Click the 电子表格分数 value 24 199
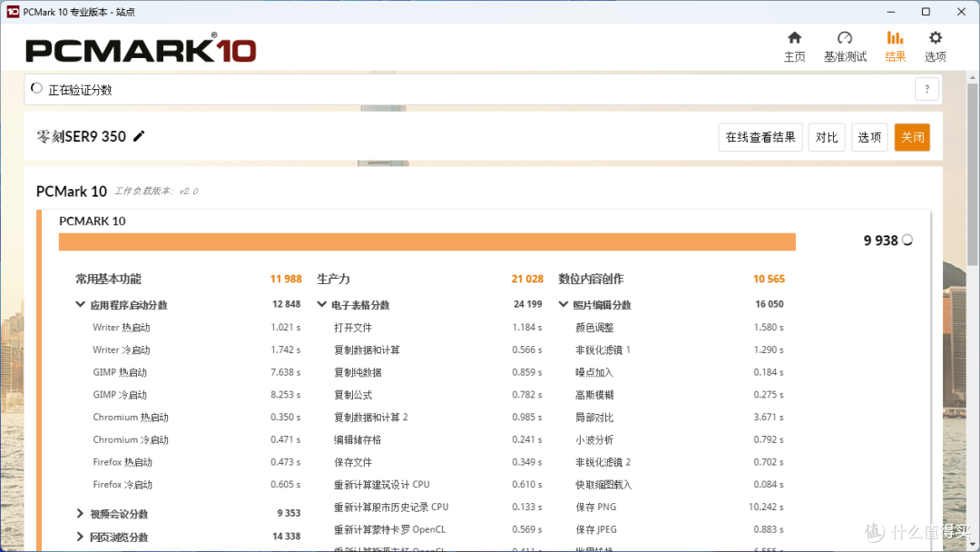The width and height of the screenshot is (980, 552). click(x=528, y=304)
